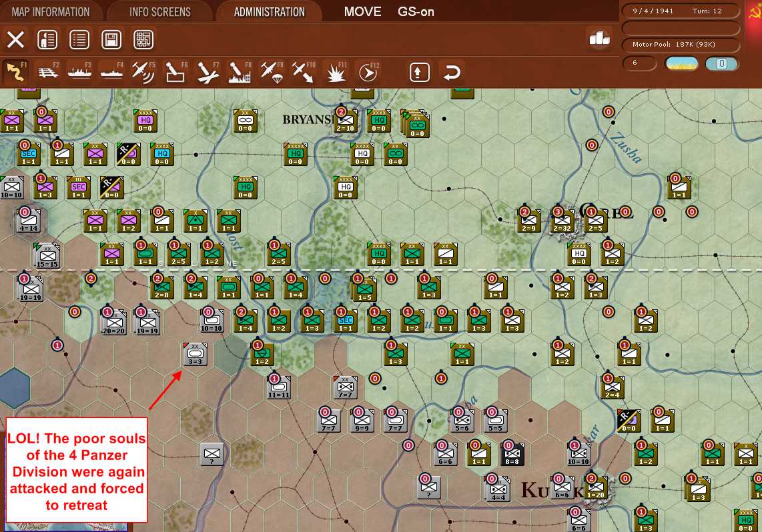Switch to rail transport mode (F2 train icon)

(x=48, y=72)
